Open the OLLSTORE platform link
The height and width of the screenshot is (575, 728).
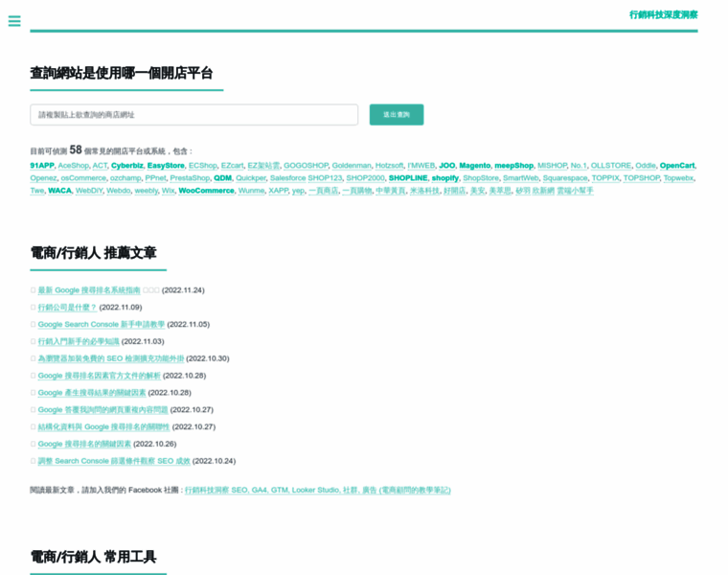611,166
